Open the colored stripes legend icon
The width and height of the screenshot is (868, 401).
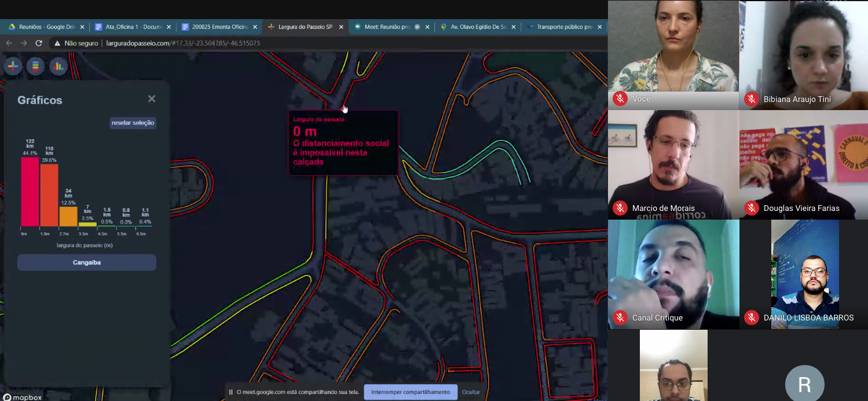tap(35, 66)
